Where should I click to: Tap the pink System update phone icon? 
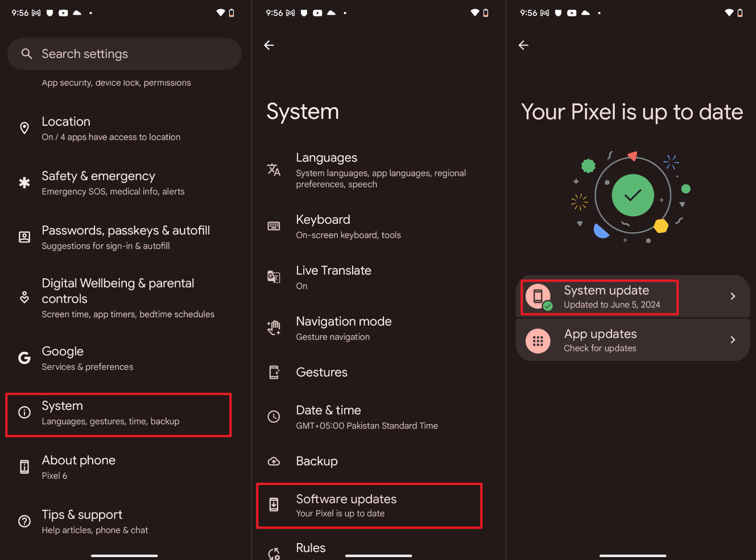538,297
